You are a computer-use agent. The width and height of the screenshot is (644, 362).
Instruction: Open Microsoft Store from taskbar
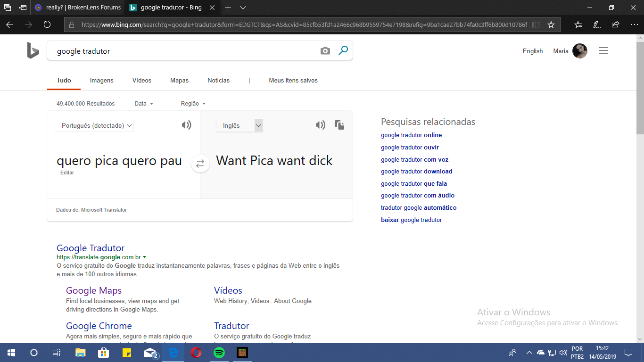[x=104, y=353]
